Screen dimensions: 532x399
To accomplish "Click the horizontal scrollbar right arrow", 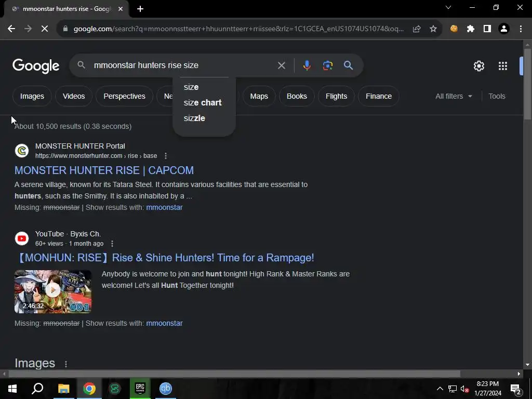I will coord(519,374).
